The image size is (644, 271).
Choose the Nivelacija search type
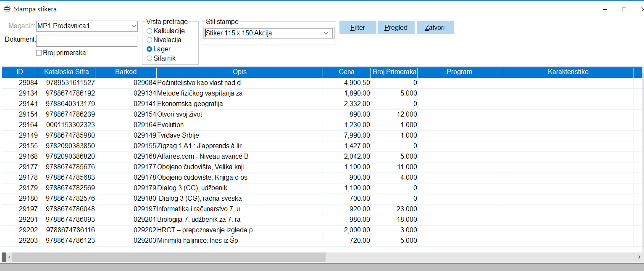coord(149,40)
